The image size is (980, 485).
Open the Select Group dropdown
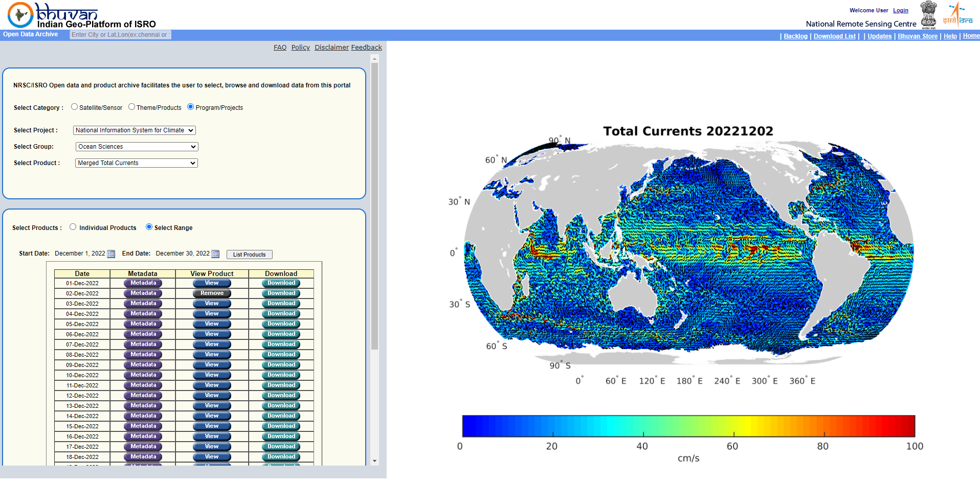pos(137,147)
